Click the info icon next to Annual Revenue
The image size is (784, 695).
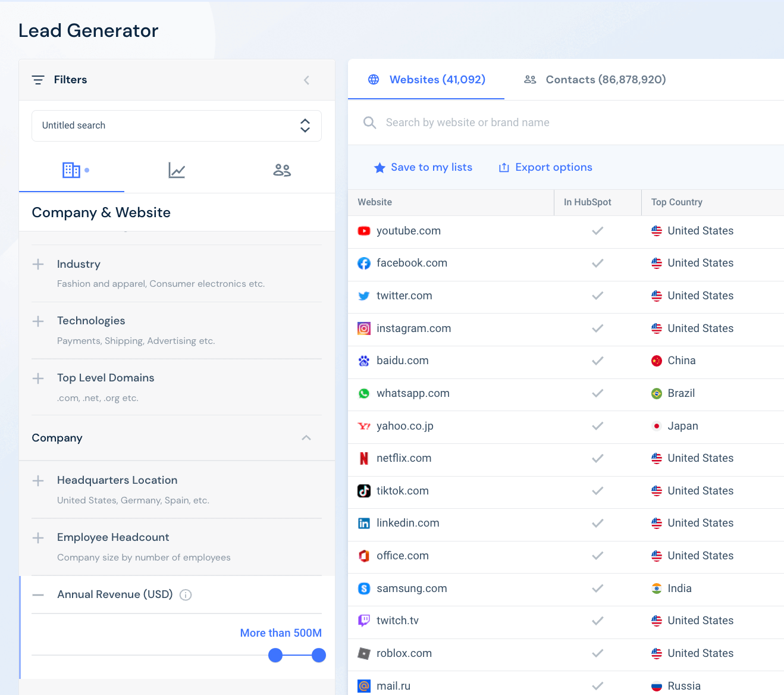pos(186,594)
